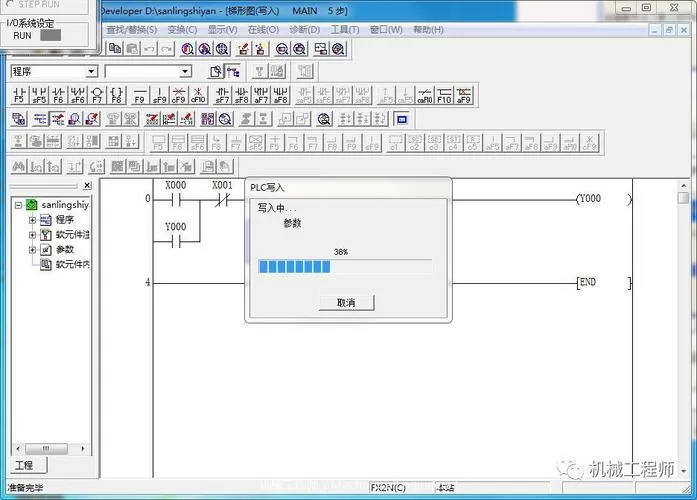Select the sF9 vertical line tool

click(x=159, y=95)
